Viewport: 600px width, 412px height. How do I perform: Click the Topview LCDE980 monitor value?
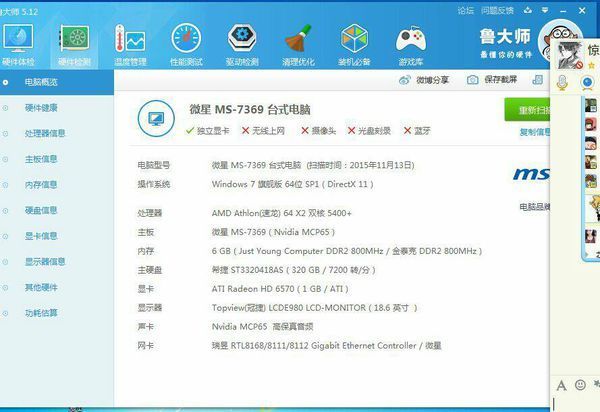pos(314,308)
